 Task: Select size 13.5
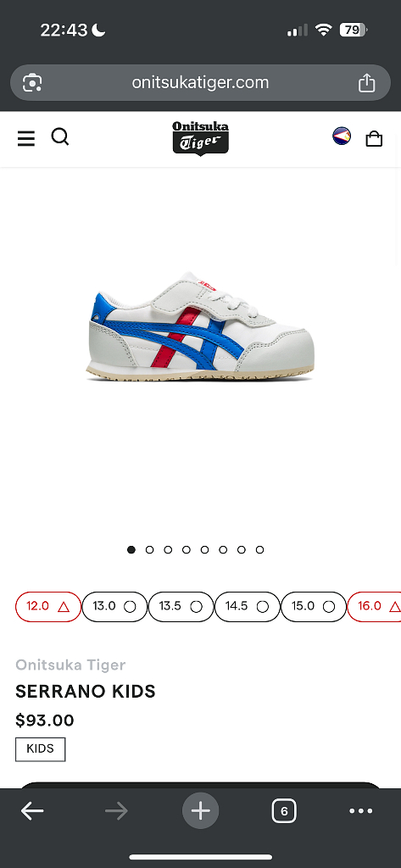pos(181,606)
